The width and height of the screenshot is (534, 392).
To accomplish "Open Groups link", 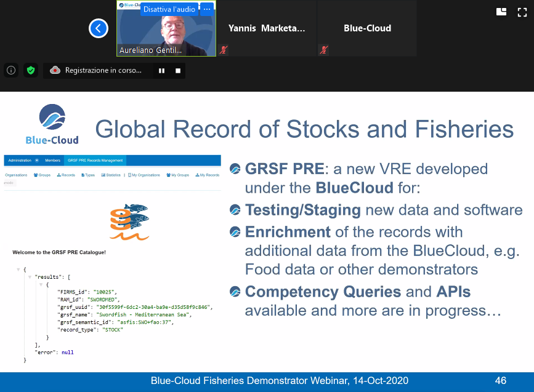I will [42, 175].
